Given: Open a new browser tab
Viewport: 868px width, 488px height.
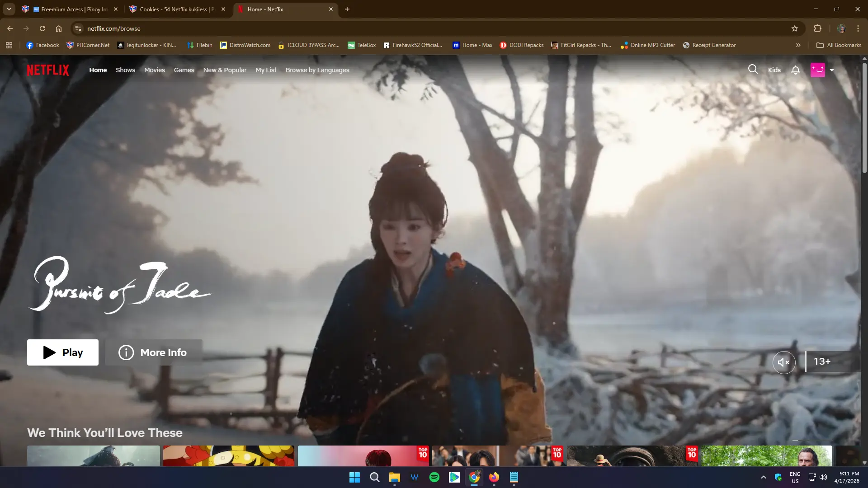Looking at the screenshot, I should tap(347, 9).
